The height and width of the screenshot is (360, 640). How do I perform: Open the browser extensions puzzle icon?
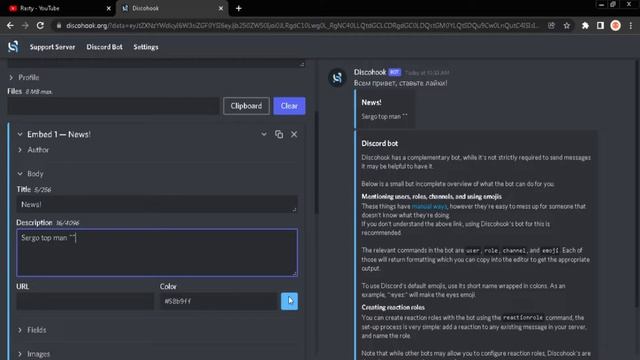click(585, 25)
